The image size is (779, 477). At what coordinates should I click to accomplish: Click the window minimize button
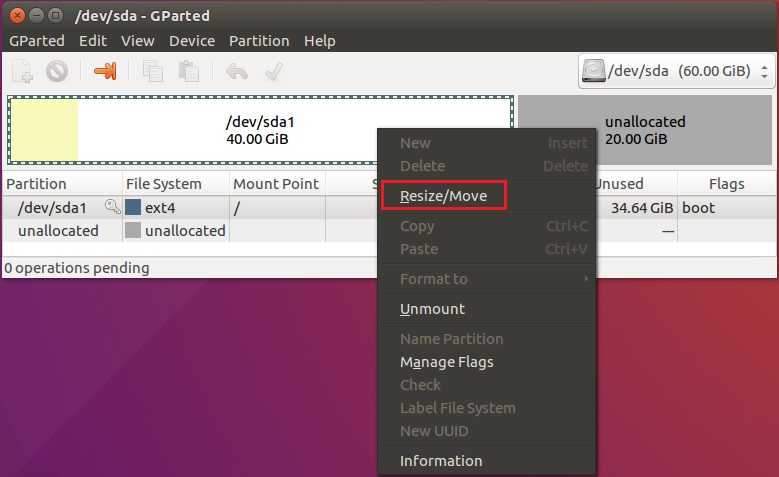pos(36,15)
